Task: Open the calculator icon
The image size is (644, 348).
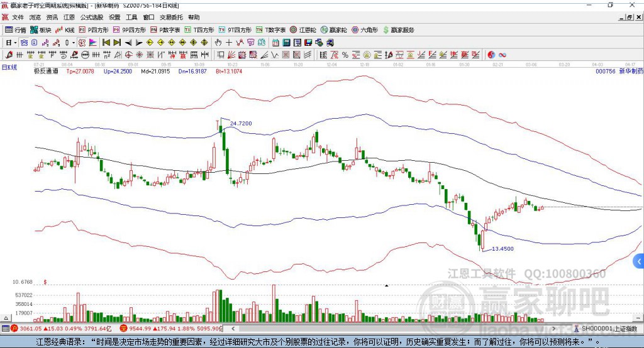Action: click(x=287, y=43)
